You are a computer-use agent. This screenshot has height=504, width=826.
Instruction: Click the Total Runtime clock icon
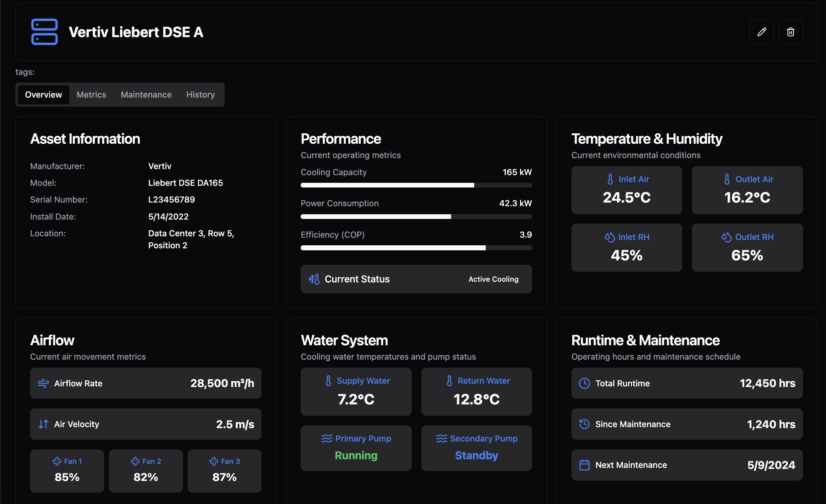(584, 383)
